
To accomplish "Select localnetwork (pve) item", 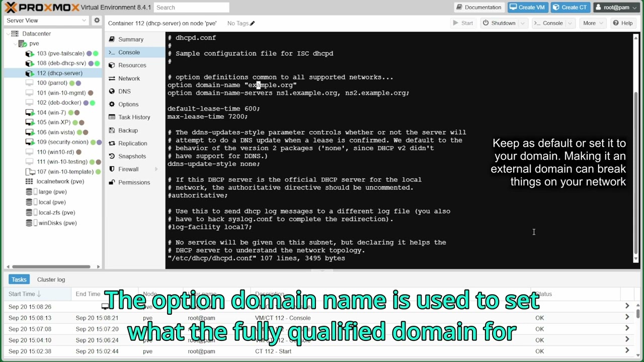I will pyautogui.click(x=60, y=182).
